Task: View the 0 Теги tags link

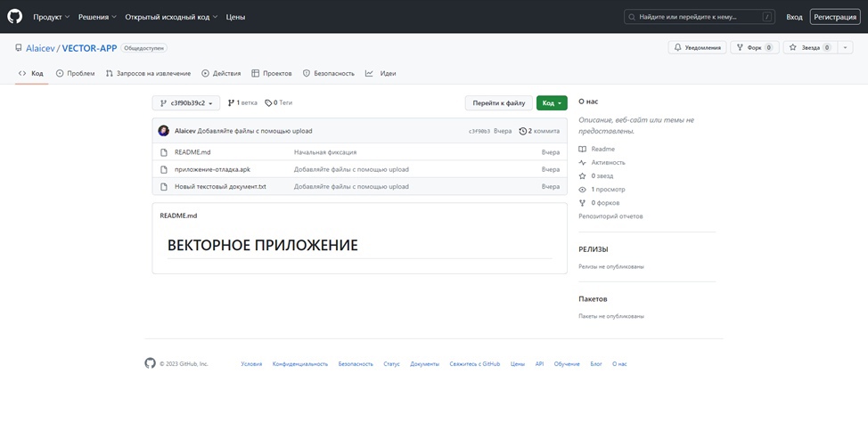Action: point(278,103)
